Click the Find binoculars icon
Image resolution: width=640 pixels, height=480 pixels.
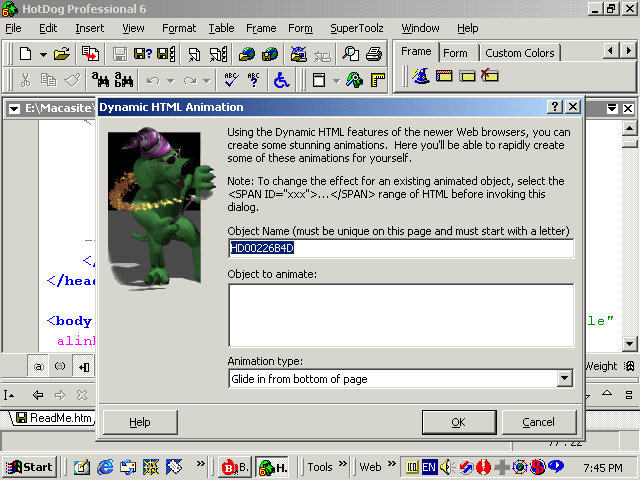point(100,80)
